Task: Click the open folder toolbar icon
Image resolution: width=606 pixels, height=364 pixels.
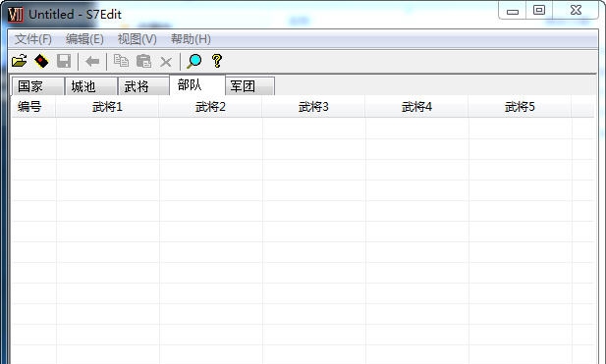Action: click(19, 61)
